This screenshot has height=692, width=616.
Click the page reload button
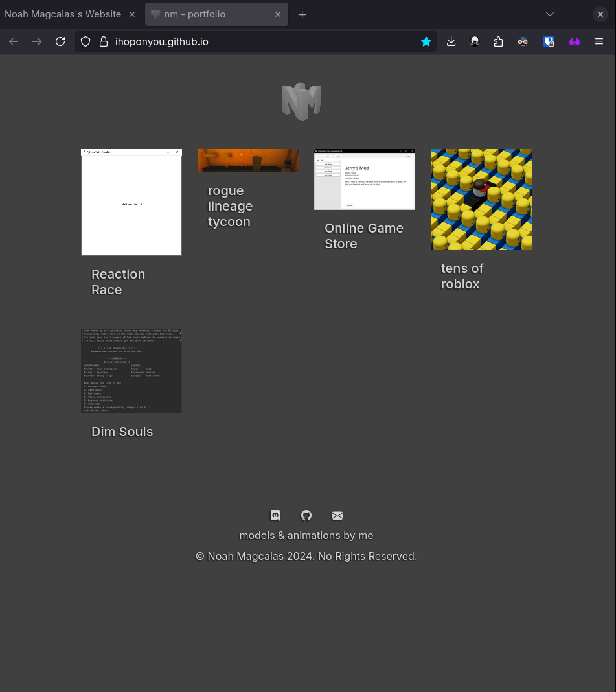pos(60,41)
